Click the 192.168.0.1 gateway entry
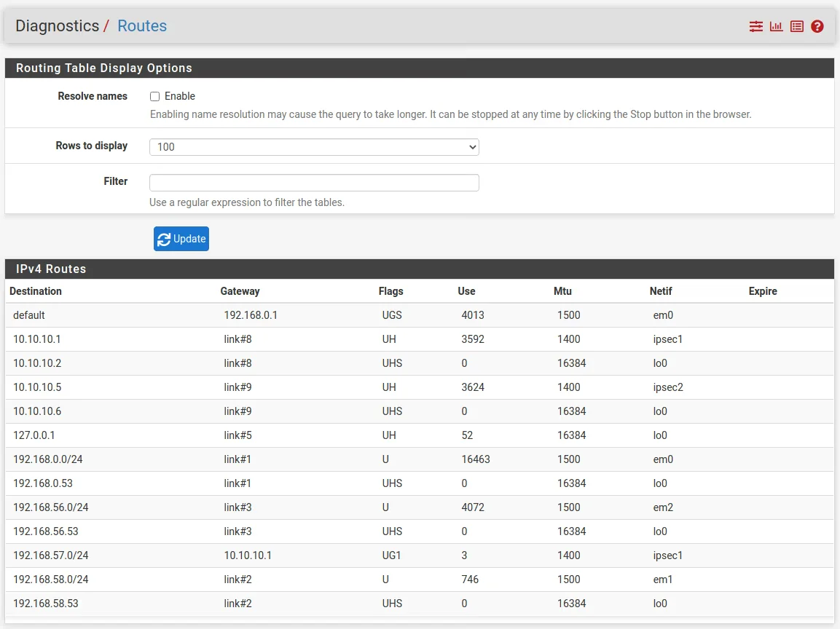 tap(251, 315)
